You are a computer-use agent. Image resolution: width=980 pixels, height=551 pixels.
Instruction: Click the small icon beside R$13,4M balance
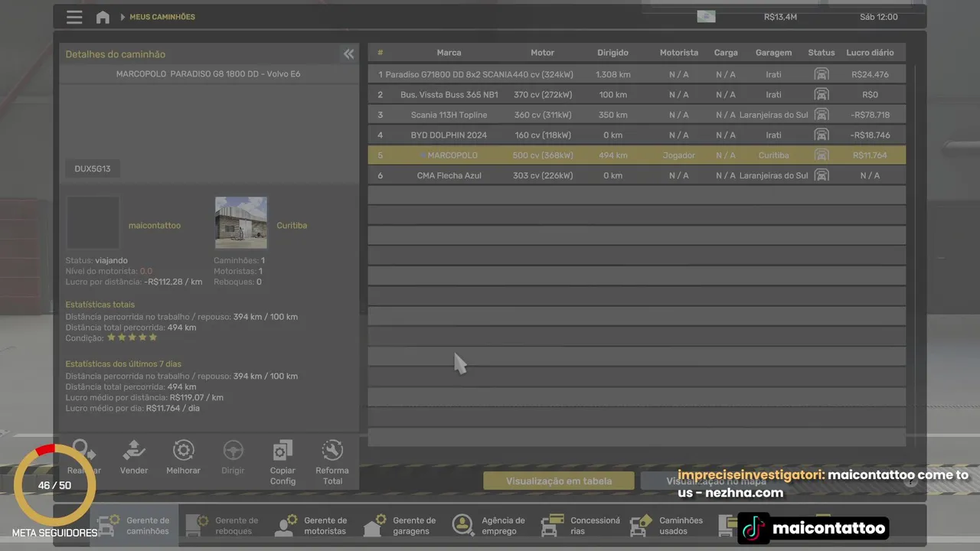[706, 17]
